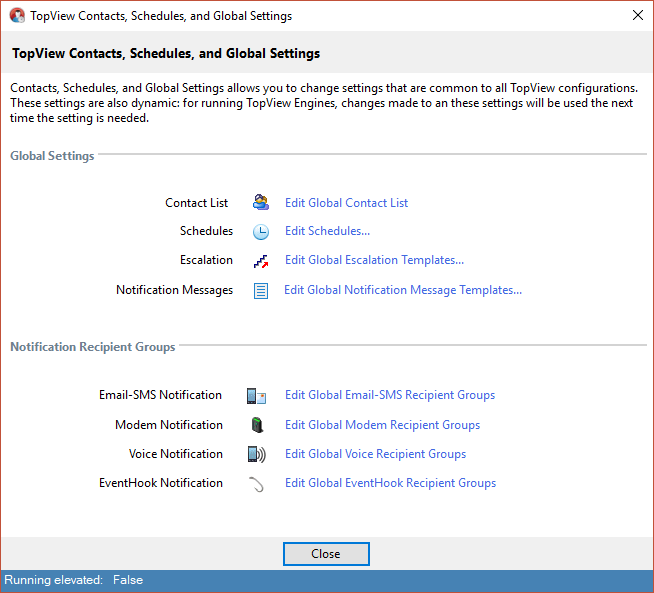
Task: Click the Escalation stairs icon
Action: [x=261, y=261]
